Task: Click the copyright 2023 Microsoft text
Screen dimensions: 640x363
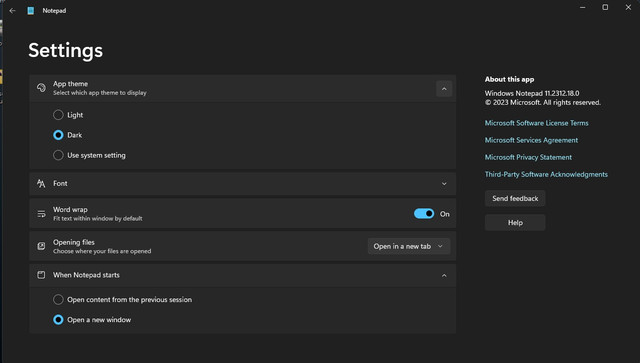Action: pyautogui.click(x=542, y=102)
